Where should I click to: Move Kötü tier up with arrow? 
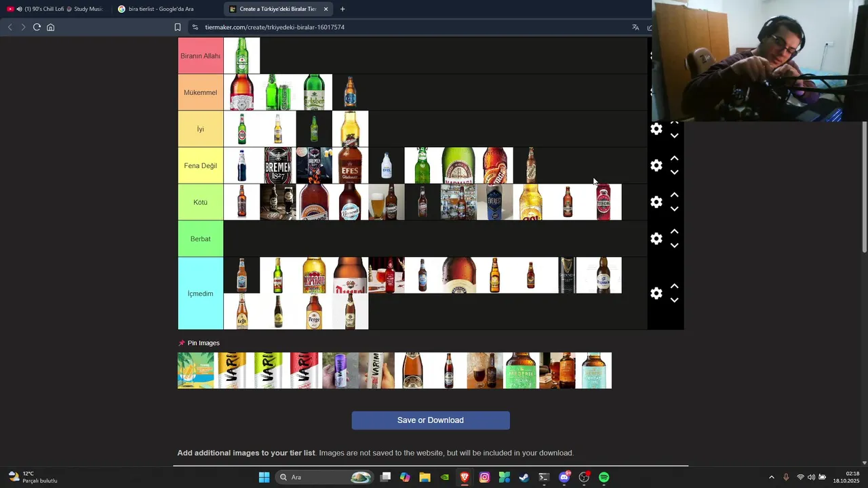[x=674, y=195]
